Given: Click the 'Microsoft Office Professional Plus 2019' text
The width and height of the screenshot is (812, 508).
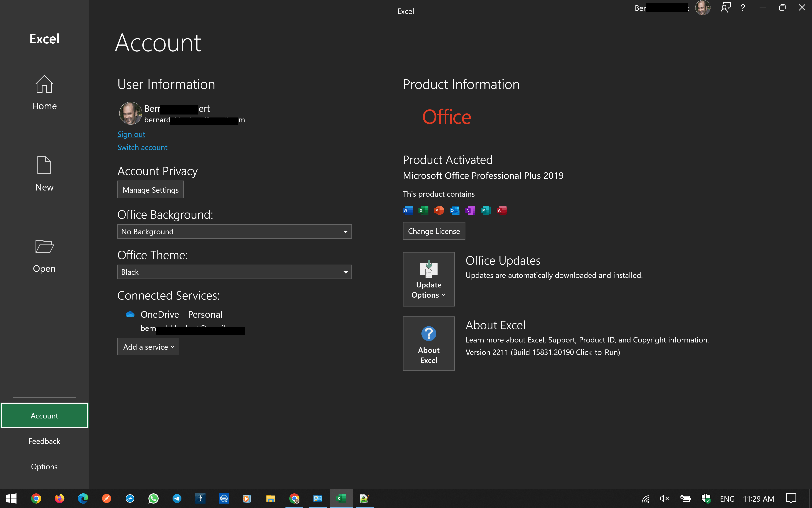Looking at the screenshot, I should 483,175.
